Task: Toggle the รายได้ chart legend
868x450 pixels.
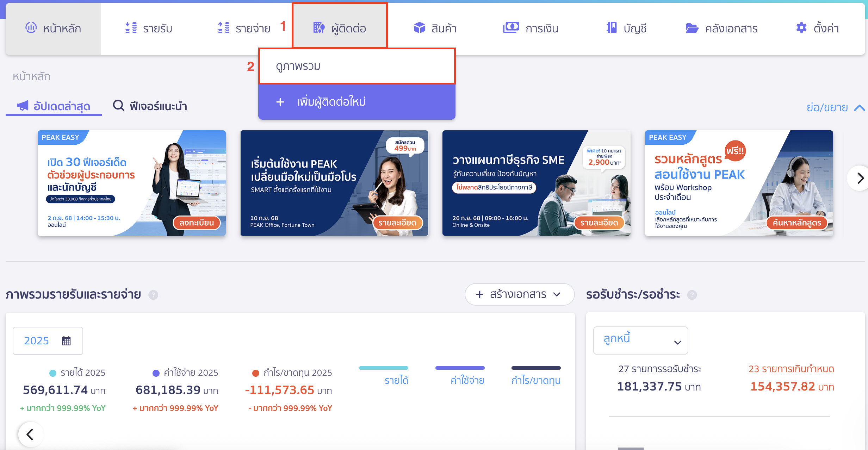Action: click(x=384, y=376)
